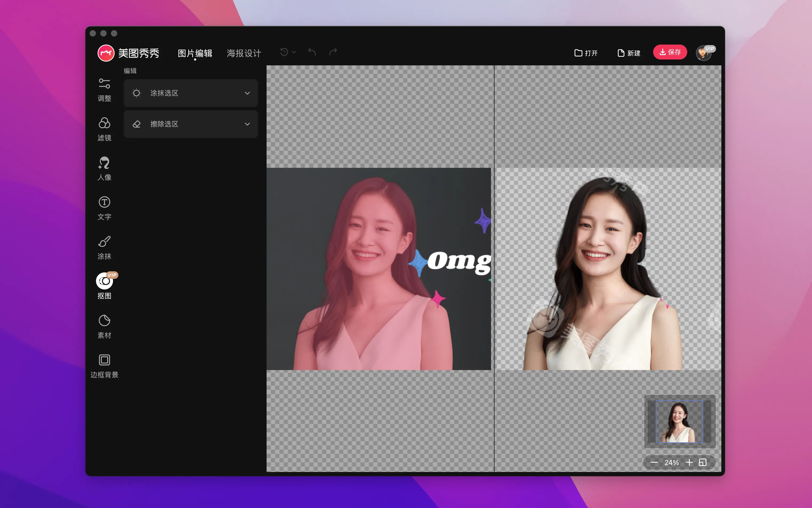The width and height of the screenshot is (812, 508).
Task: Expand the 擦除选区 section
Action: (x=191, y=124)
